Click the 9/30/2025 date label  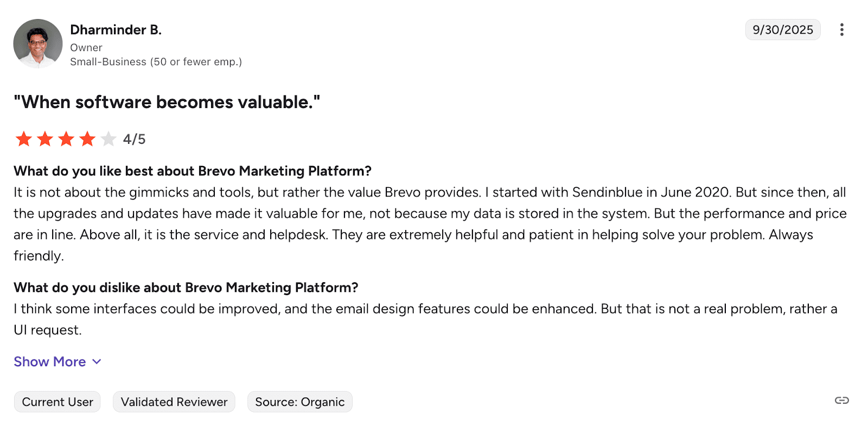pyautogui.click(x=783, y=30)
